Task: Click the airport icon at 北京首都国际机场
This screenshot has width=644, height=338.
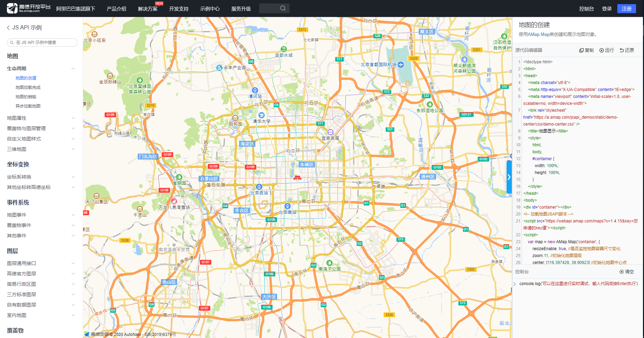Action: click(401, 65)
